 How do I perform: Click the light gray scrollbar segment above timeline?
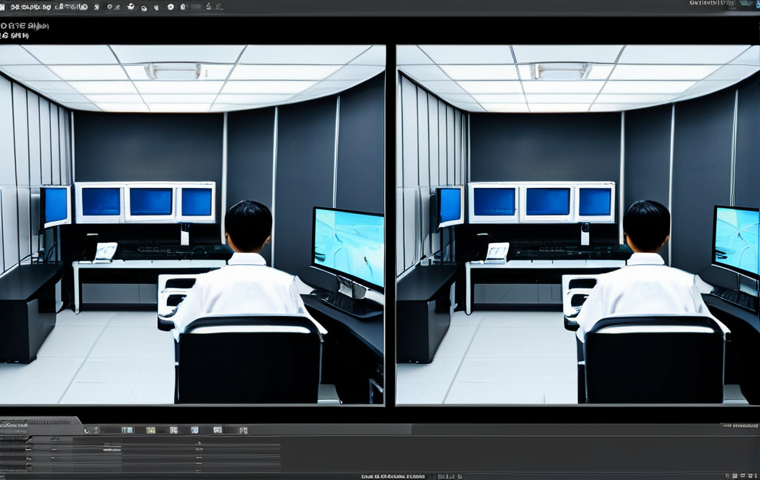[330, 429]
